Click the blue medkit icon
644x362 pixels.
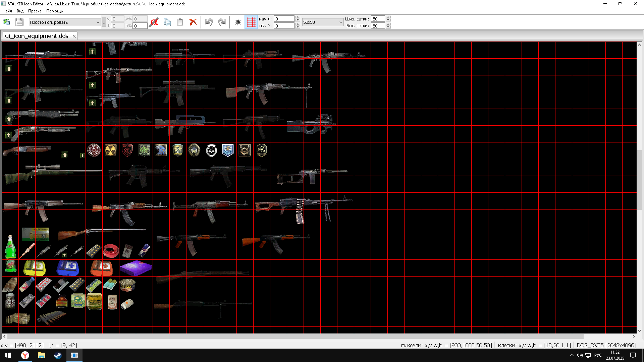click(x=68, y=268)
